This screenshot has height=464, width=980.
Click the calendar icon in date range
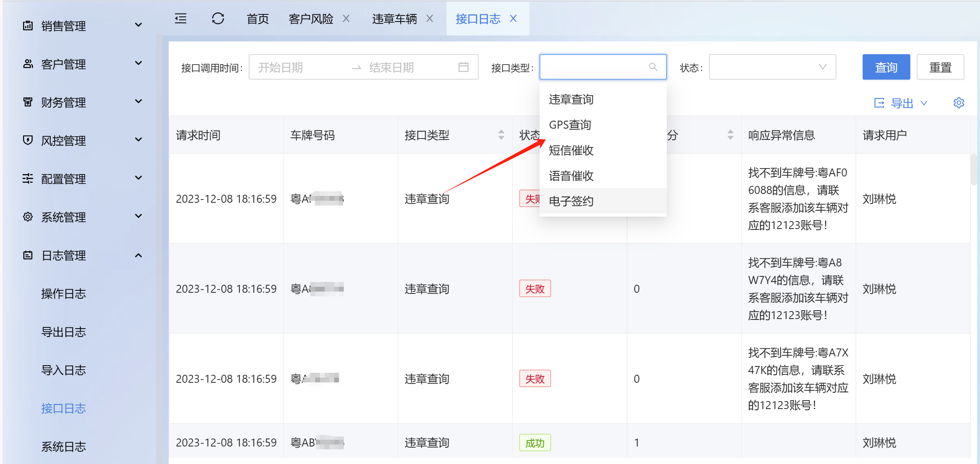[463, 67]
